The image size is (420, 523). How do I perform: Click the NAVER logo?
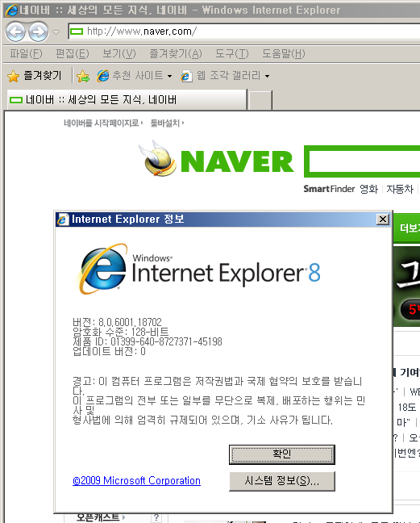[237, 161]
